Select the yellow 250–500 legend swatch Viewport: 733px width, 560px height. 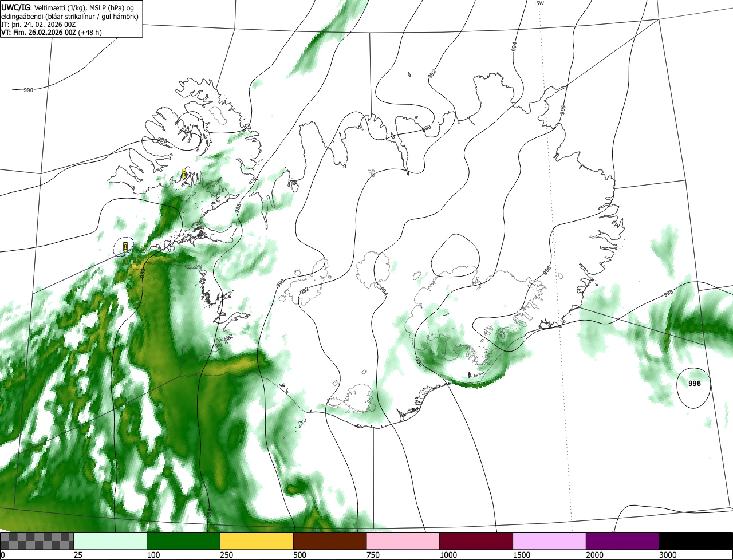257,541
